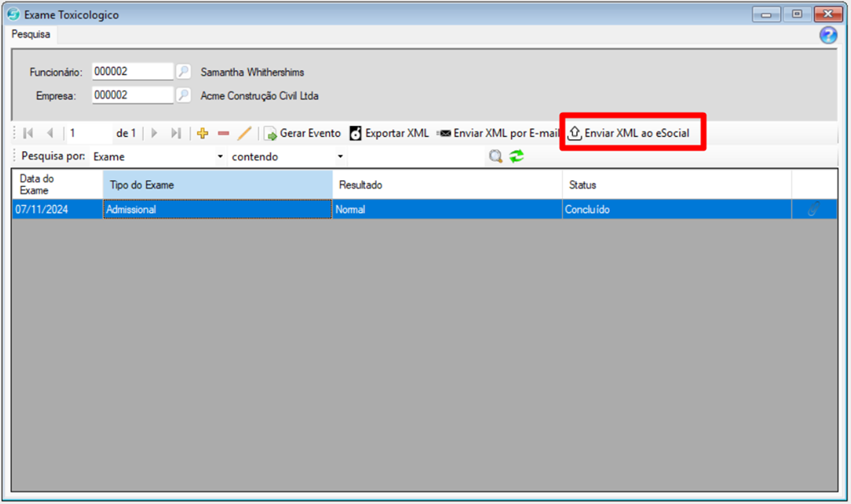Viewport: 851px width, 504px height.
Task: Maximize the Exame Toxicologico window
Action: coord(797,14)
